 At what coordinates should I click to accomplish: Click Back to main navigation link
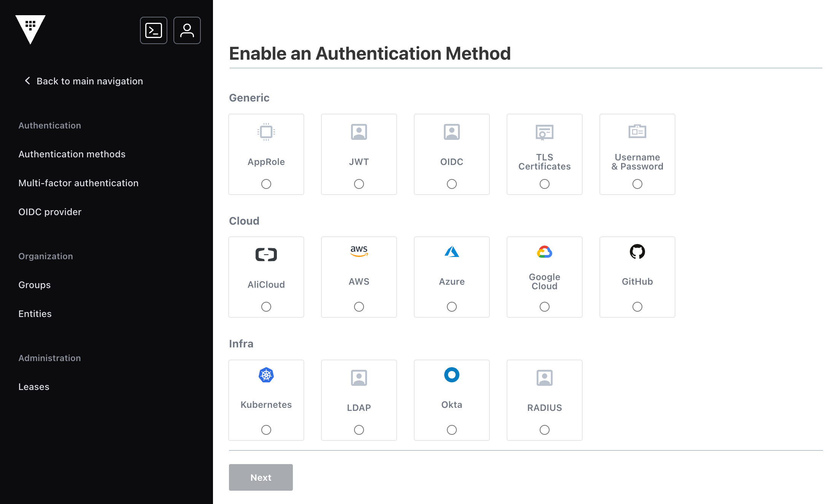[84, 81]
